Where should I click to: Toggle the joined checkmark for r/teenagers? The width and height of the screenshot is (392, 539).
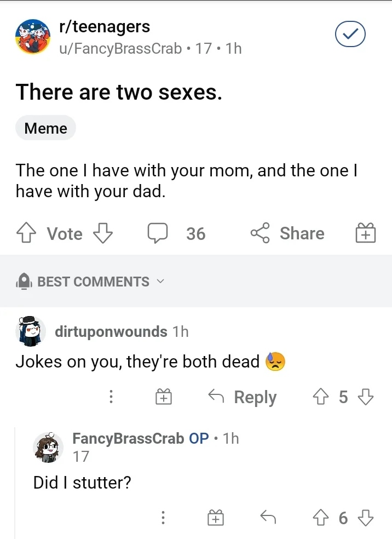click(x=350, y=35)
